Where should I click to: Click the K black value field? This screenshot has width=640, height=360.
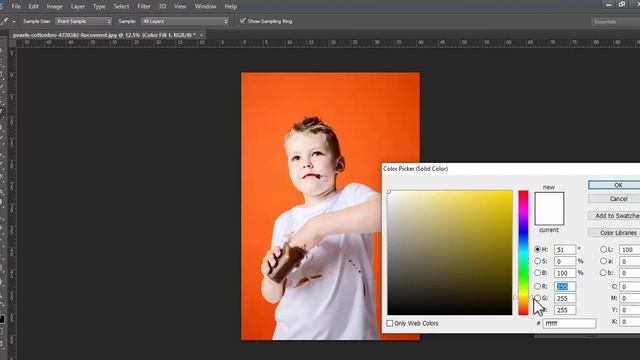(x=630, y=322)
